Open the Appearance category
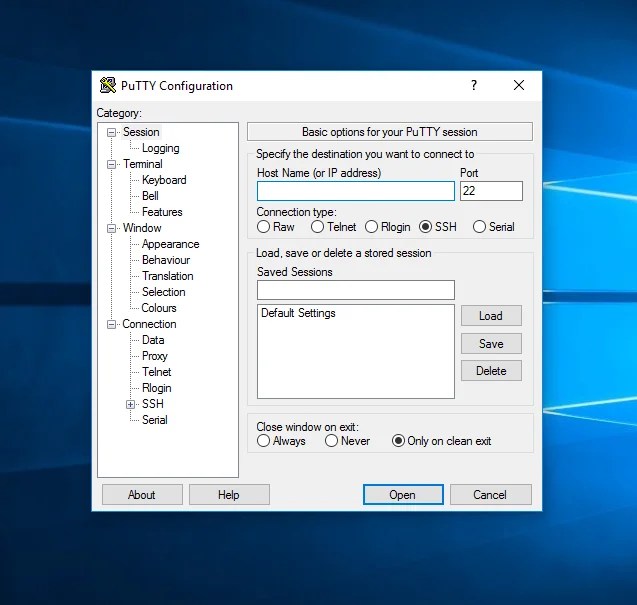Image resolution: width=637 pixels, height=605 pixels. click(x=171, y=244)
